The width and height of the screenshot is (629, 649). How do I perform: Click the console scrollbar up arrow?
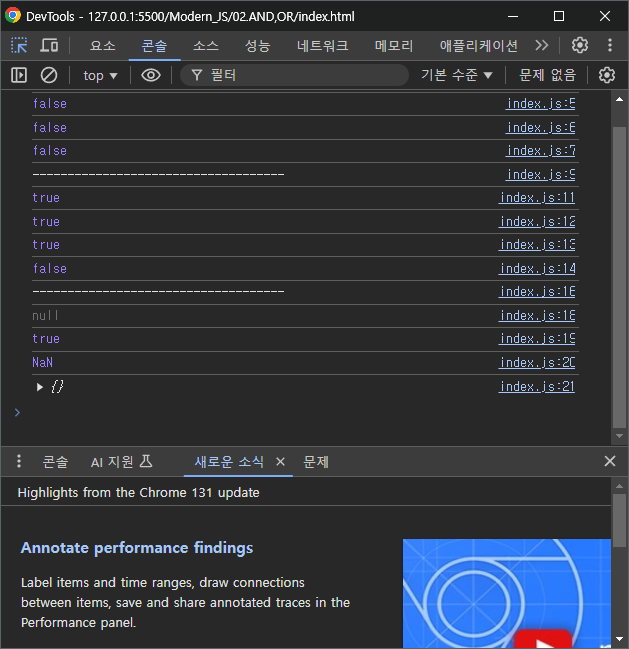[619, 99]
